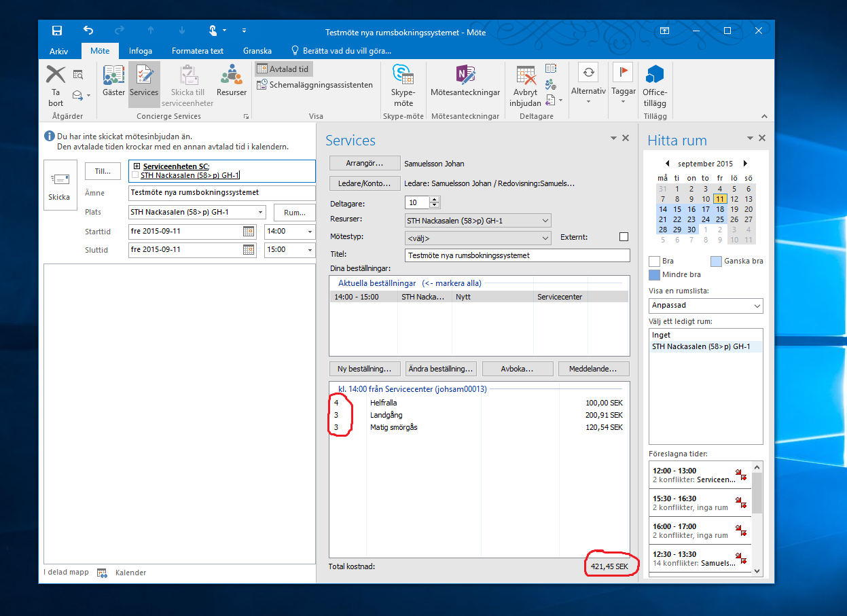Open the Arkiv menu
847x616 pixels.
(x=59, y=51)
